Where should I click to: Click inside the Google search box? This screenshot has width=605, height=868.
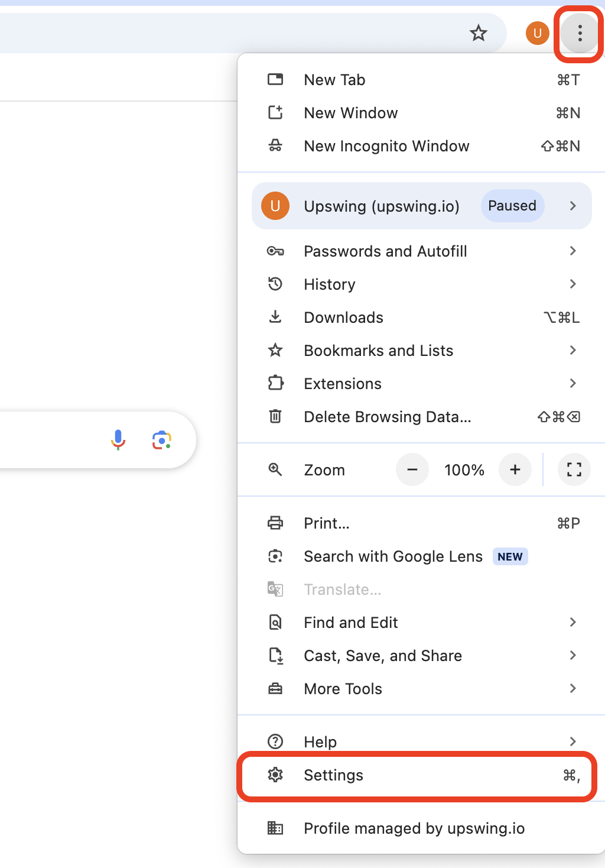(97, 440)
